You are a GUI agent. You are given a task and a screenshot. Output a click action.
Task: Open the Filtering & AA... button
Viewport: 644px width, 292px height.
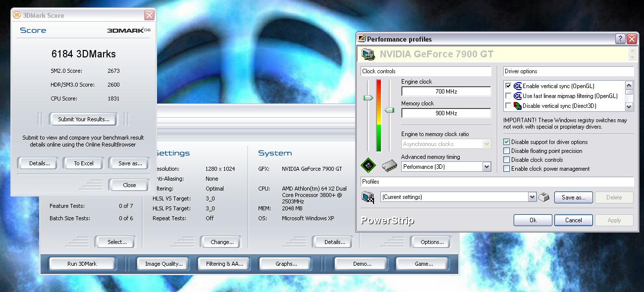224,264
